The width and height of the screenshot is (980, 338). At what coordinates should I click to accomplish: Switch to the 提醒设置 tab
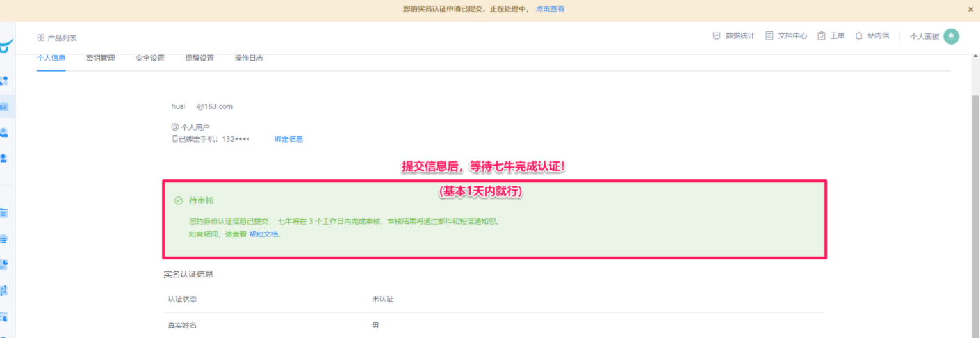tap(199, 58)
